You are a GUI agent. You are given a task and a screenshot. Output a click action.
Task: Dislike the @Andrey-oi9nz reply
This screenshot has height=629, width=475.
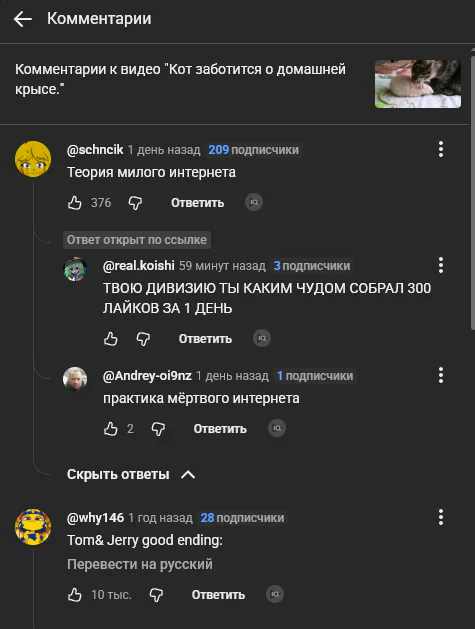click(x=158, y=429)
